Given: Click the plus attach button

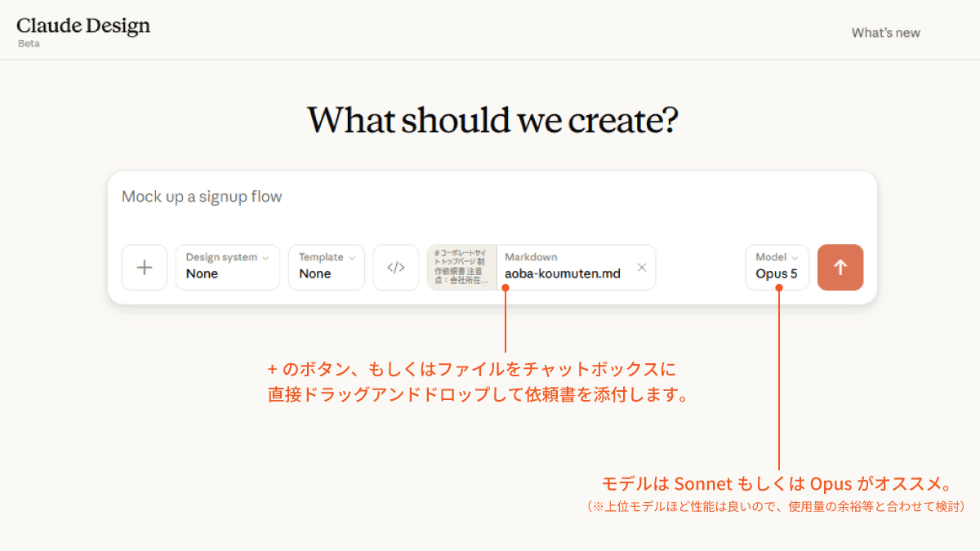Looking at the screenshot, I should [x=145, y=268].
